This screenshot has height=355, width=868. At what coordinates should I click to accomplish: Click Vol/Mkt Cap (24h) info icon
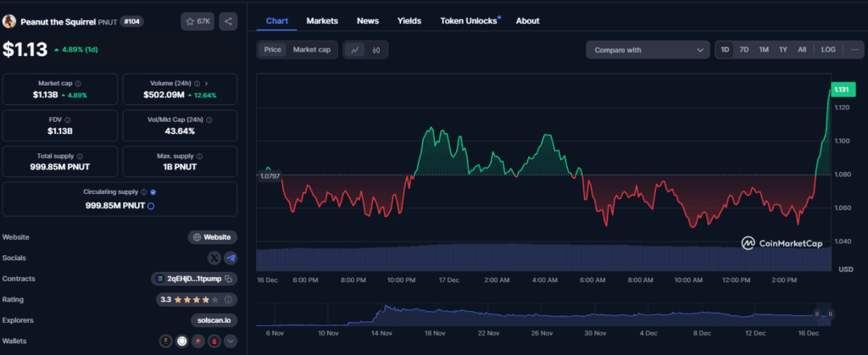point(209,119)
